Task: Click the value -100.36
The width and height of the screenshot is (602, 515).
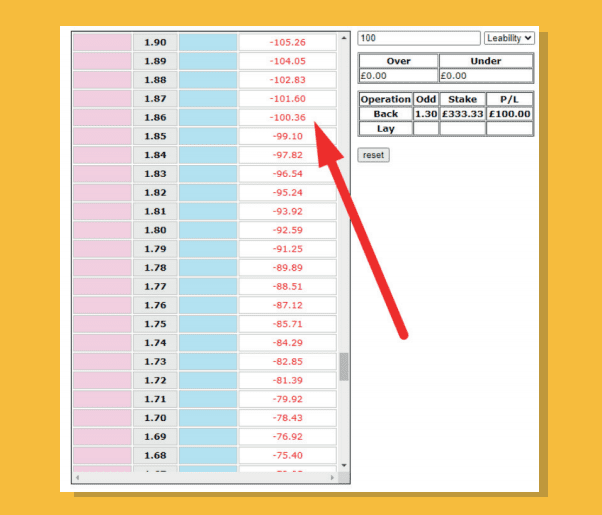Action: click(x=288, y=118)
